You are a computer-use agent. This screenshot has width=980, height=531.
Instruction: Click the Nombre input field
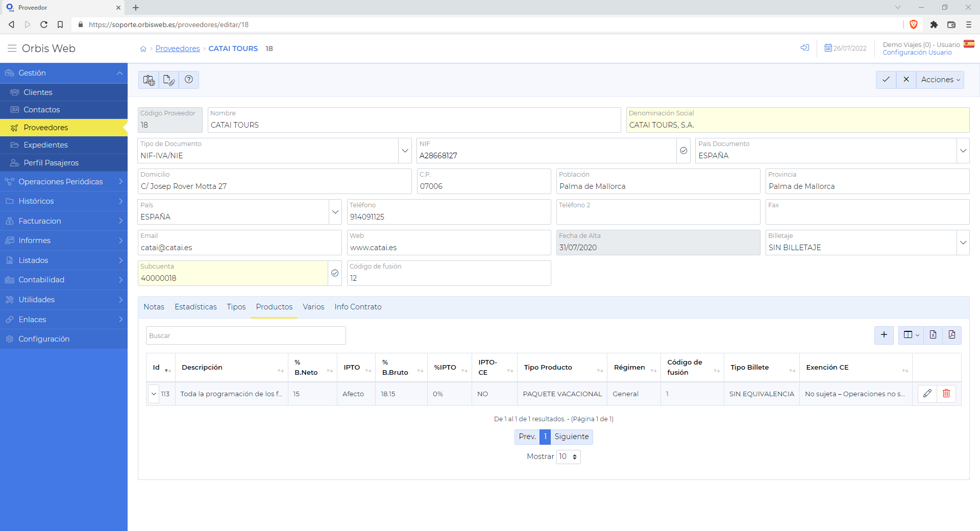pos(414,120)
